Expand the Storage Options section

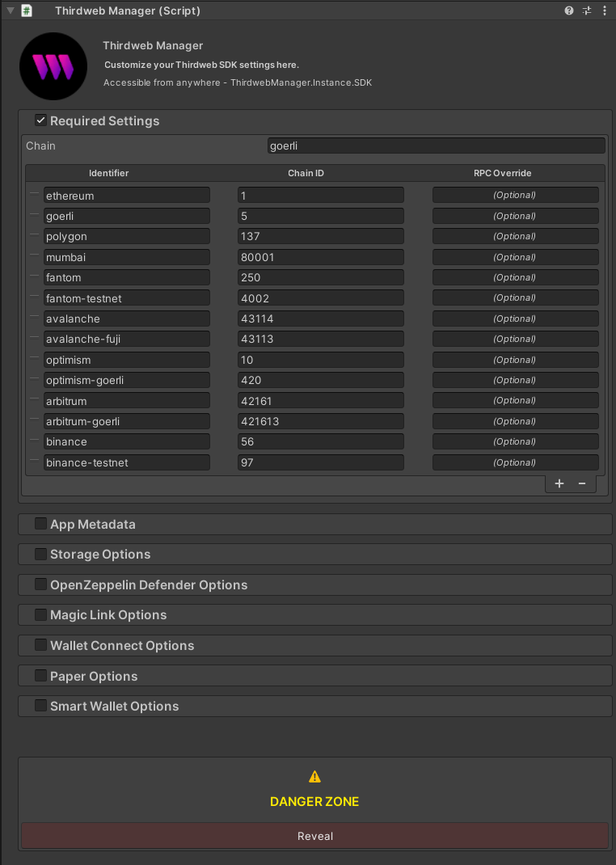point(100,555)
